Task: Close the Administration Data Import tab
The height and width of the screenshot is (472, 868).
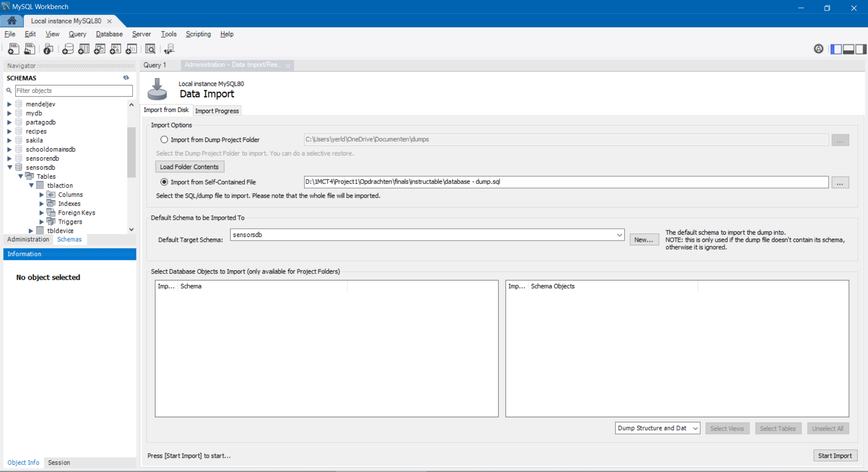Action: (288, 66)
